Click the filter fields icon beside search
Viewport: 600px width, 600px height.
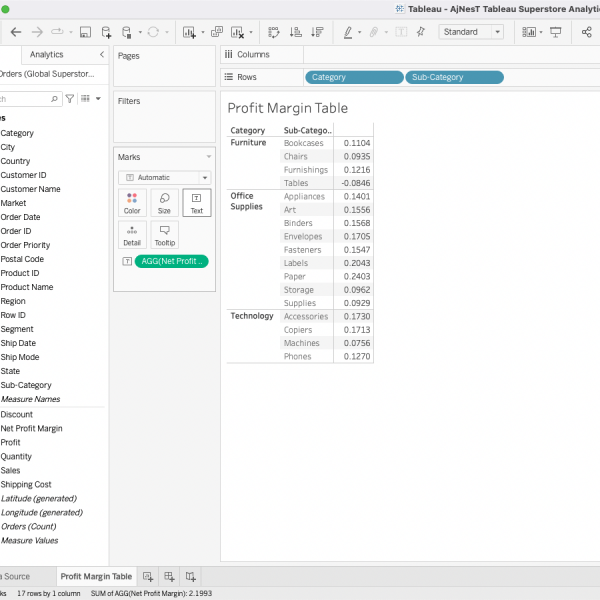(70, 99)
